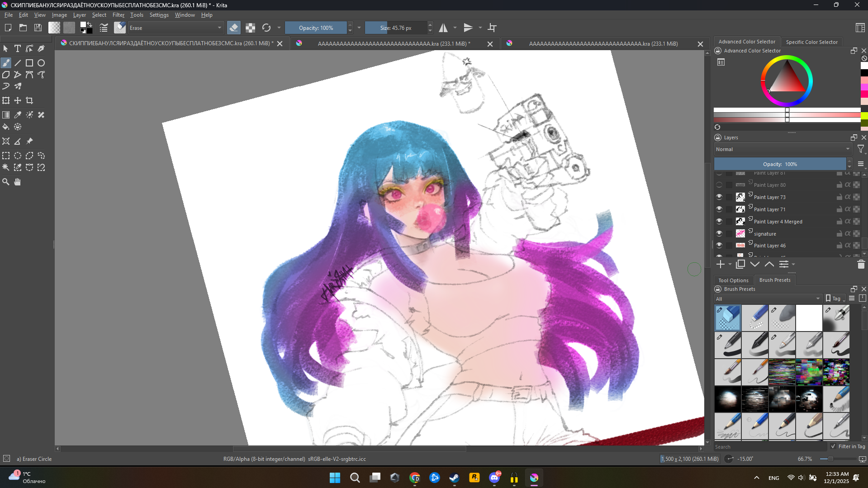Select the Transform tool
The image size is (868, 488).
point(6,100)
